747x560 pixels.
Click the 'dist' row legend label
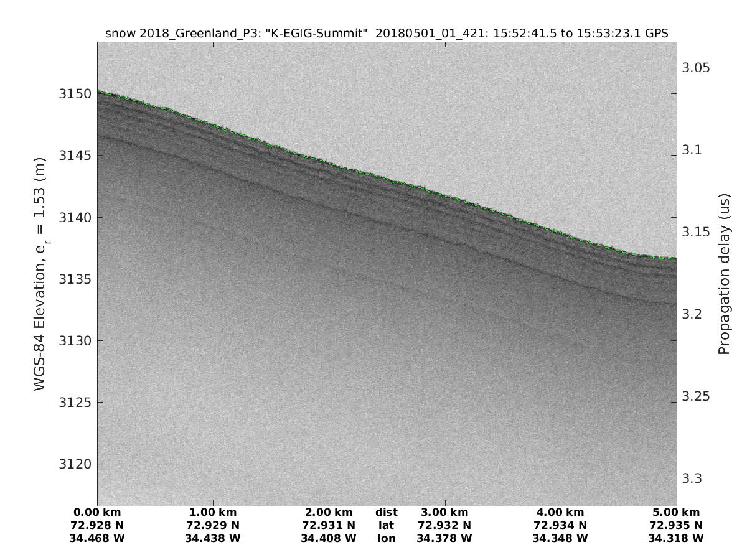386,513
